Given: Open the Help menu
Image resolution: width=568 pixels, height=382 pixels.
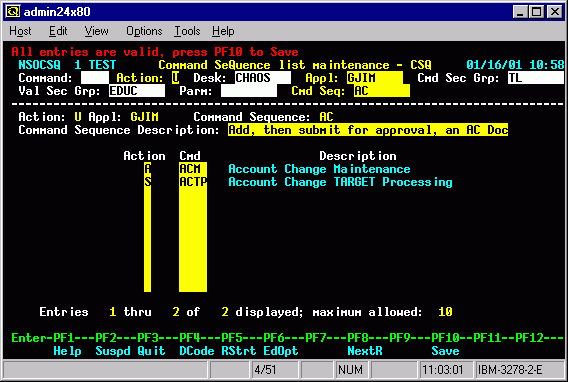Looking at the screenshot, I should click(x=223, y=31).
